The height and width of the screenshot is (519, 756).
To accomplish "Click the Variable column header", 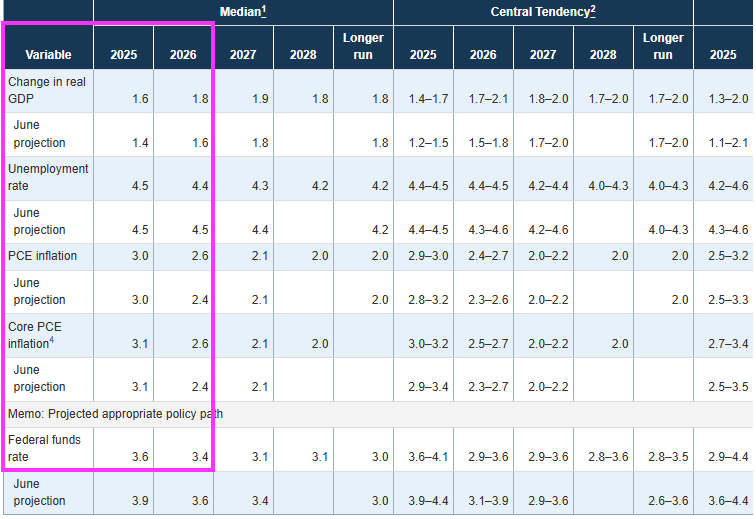I will click(x=48, y=54).
